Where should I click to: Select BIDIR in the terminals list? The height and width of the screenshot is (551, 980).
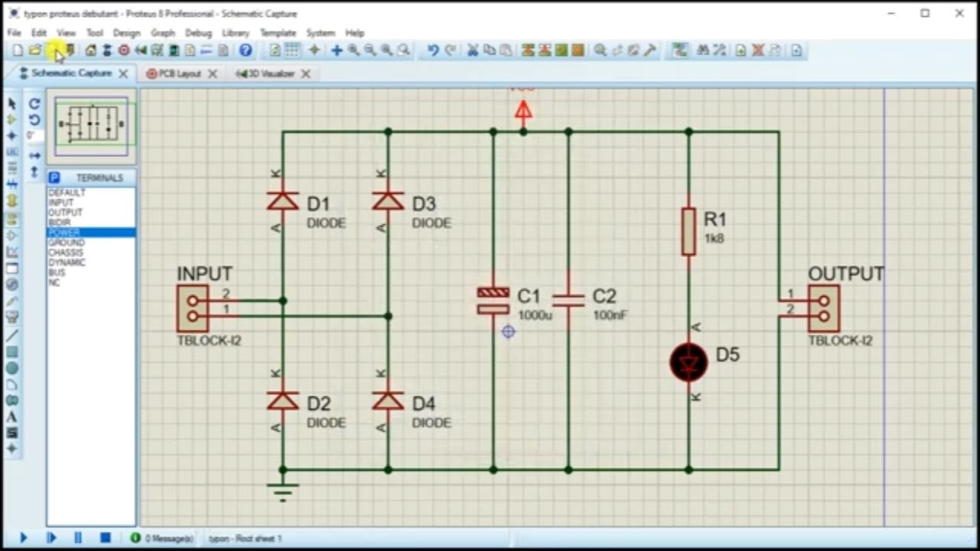[x=91, y=223]
